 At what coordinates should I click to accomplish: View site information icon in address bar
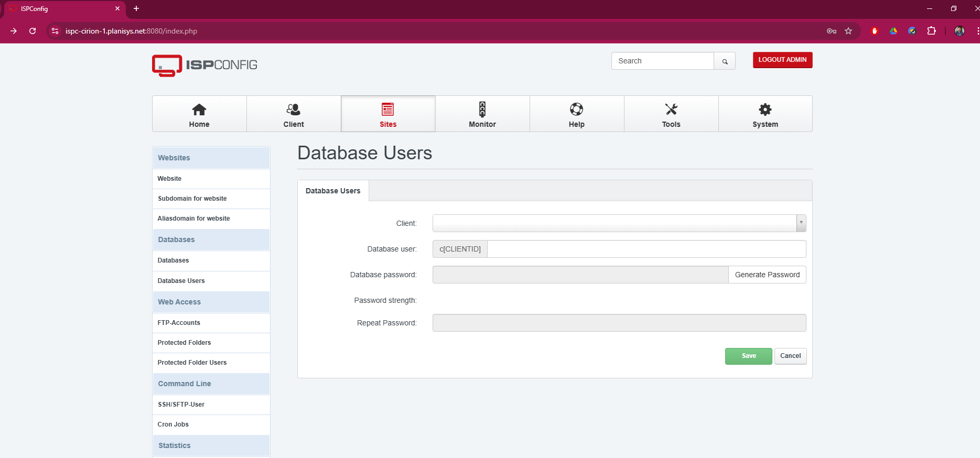tap(55, 31)
